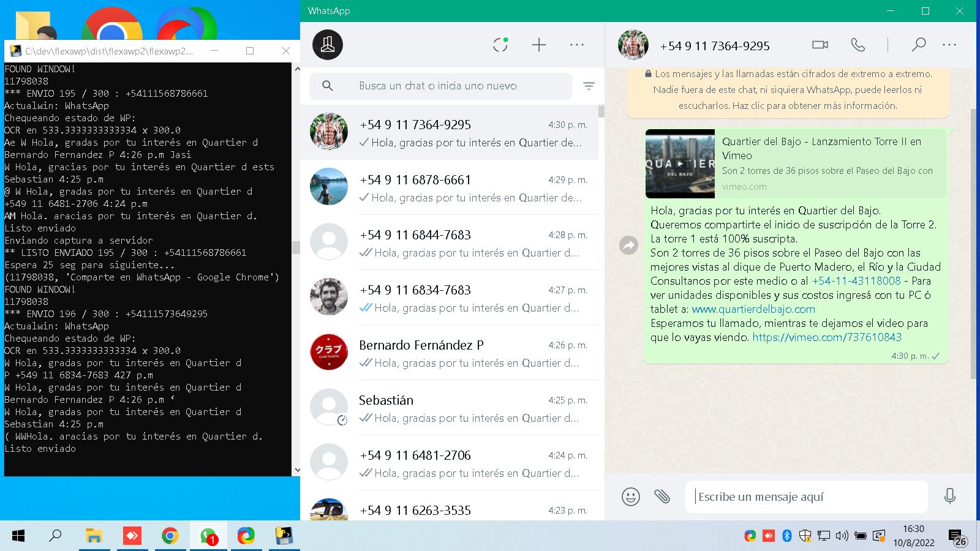
Task: Click the console window scrollbar down arrow
Action: point(297,470)
